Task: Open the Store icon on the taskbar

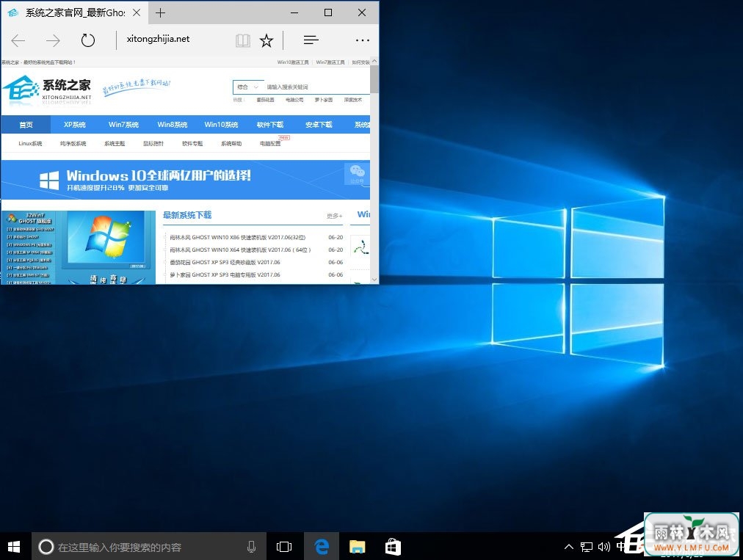Action: pos(393,547)
